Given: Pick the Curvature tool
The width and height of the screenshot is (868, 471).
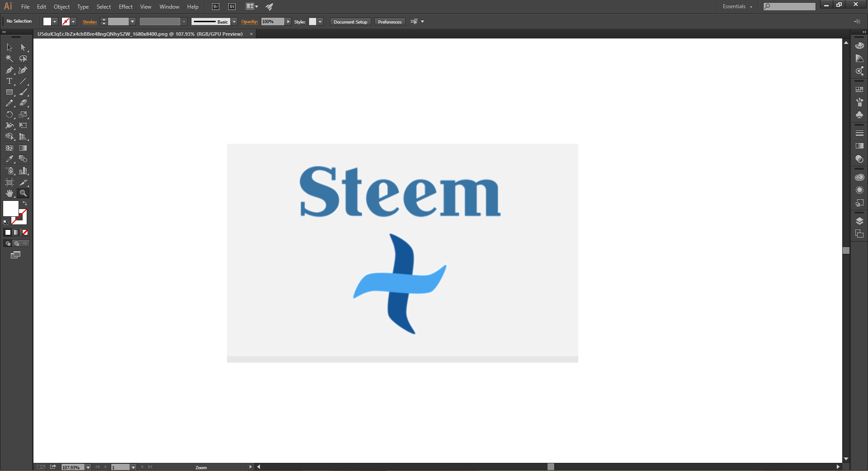Looking at the screenshot, I should tap(23, 70).
